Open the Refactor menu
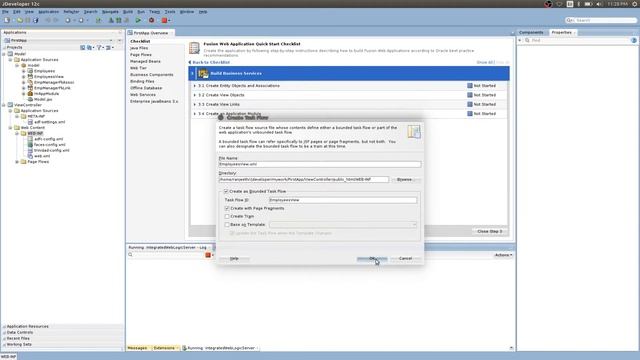The image size is (640, 360). (x=71, y=12)
